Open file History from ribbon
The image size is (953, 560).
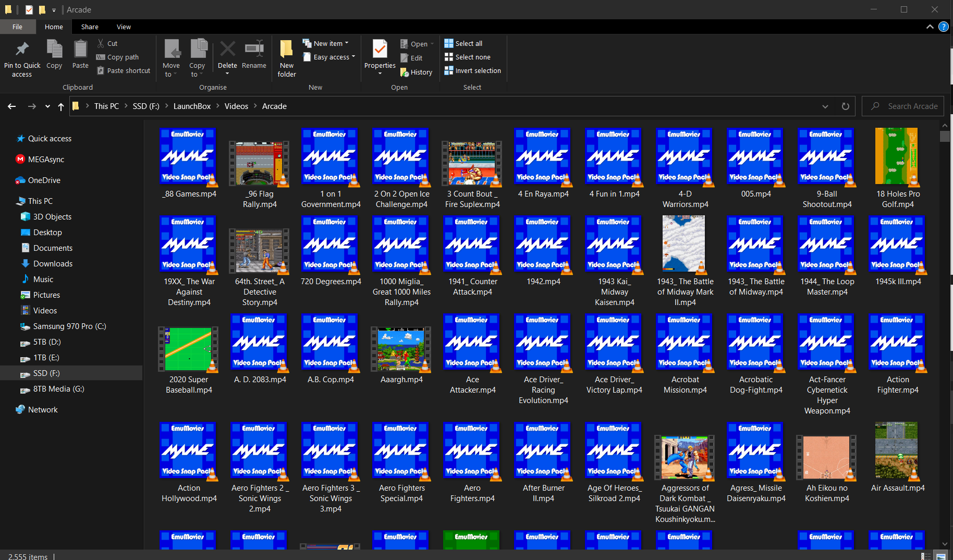416,72
